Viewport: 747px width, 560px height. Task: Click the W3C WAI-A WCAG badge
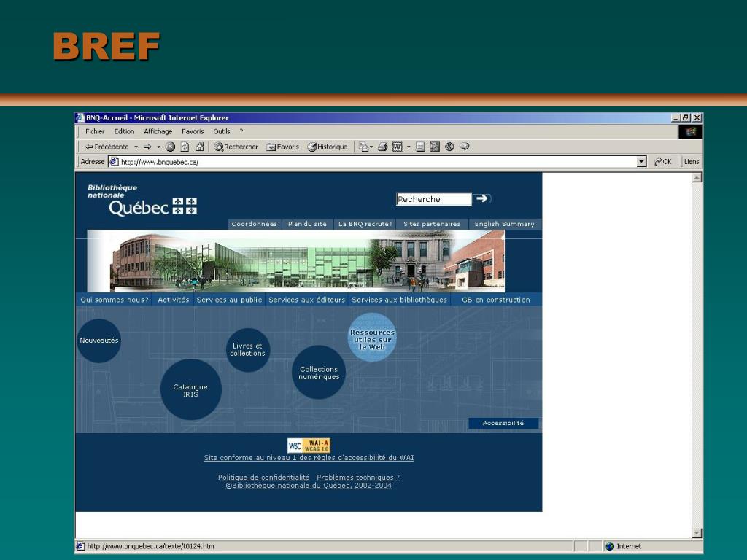pyautogui.click(x=309, y=446)
